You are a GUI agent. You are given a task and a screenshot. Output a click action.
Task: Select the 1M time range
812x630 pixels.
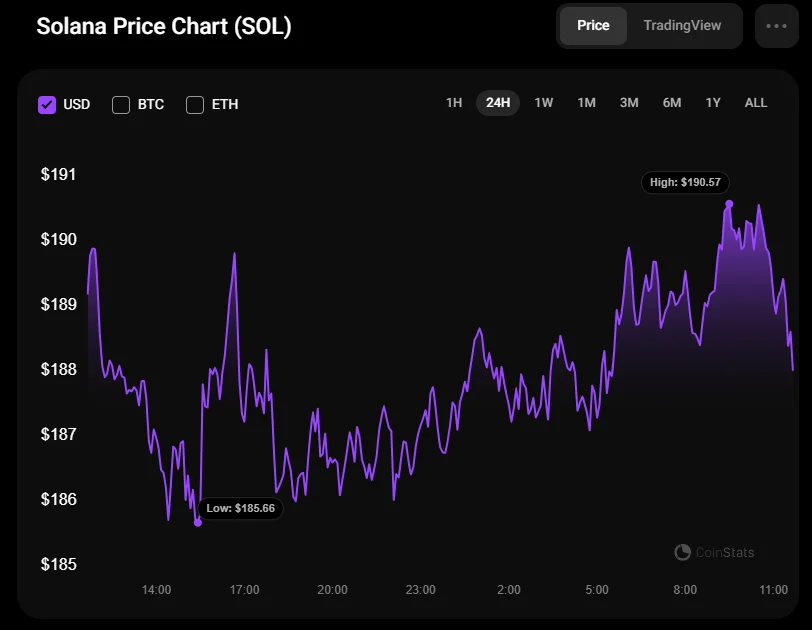[x=586, y=103]
